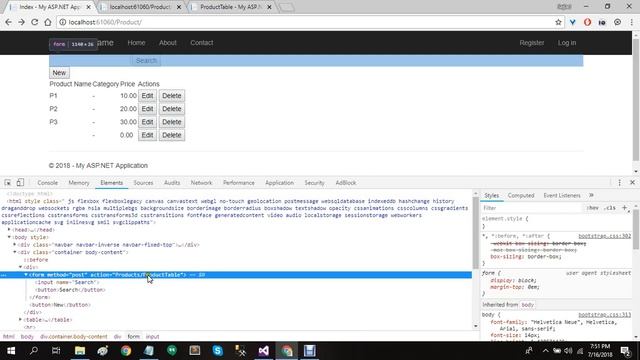Open the DevTools Audits tab
Viewport: 640px width, 360px height.
pos(172,183)
